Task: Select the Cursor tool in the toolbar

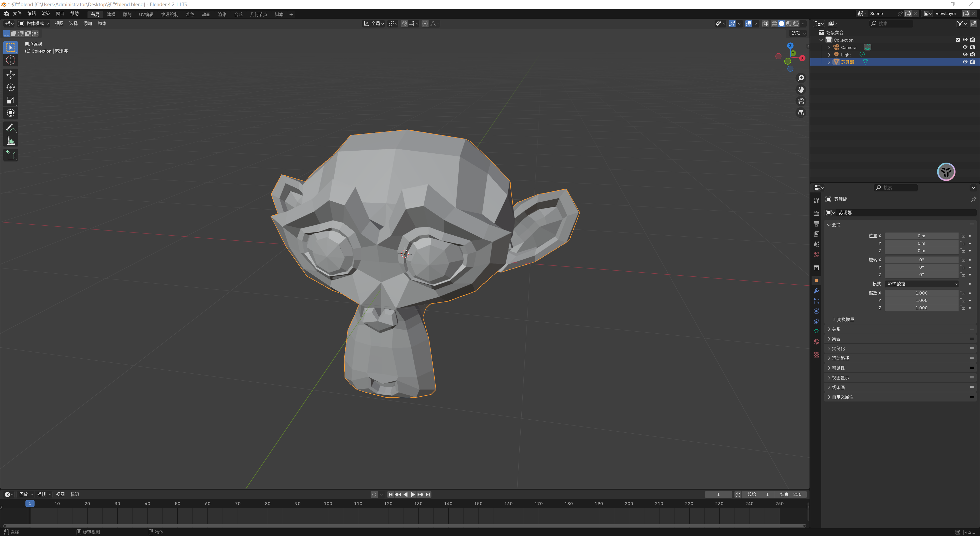Action: pyautogui.click(x=11, y=60)
